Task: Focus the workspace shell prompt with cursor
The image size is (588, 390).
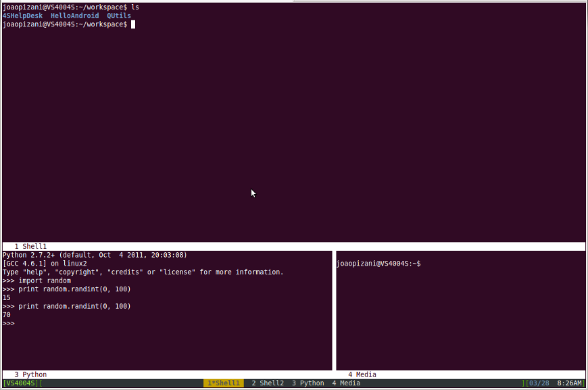Action: pos(69,24)
